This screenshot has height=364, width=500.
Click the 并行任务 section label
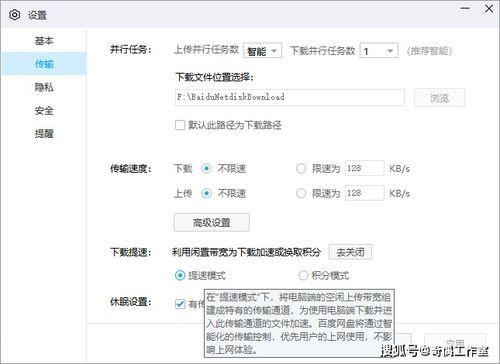pos(131,50)
